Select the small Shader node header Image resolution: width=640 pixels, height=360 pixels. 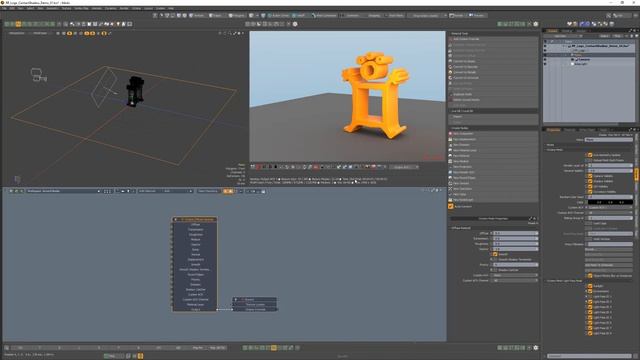pos(256,299)
